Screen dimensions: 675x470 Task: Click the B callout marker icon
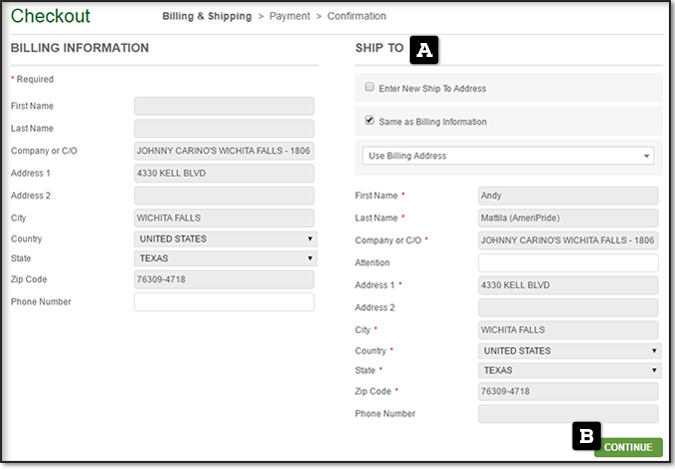(x=587, y=437)
